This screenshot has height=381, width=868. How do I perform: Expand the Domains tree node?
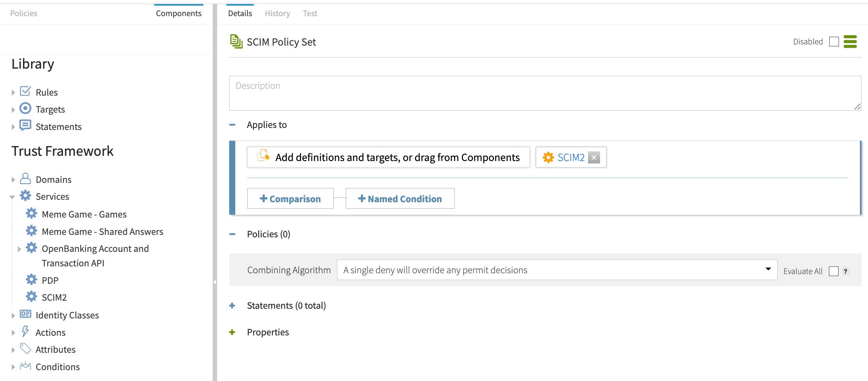pos(13,180)
